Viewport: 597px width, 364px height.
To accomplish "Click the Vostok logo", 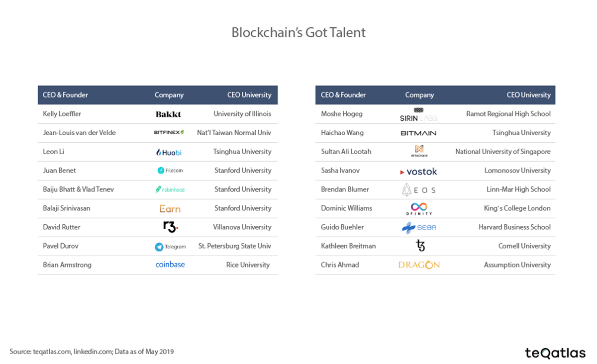I will [x=419, y=172].
